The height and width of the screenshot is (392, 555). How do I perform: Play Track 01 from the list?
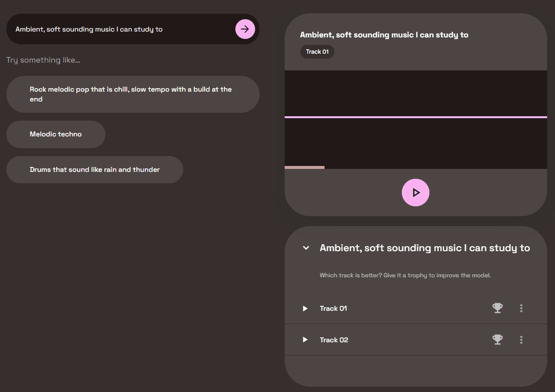point(305,308)
